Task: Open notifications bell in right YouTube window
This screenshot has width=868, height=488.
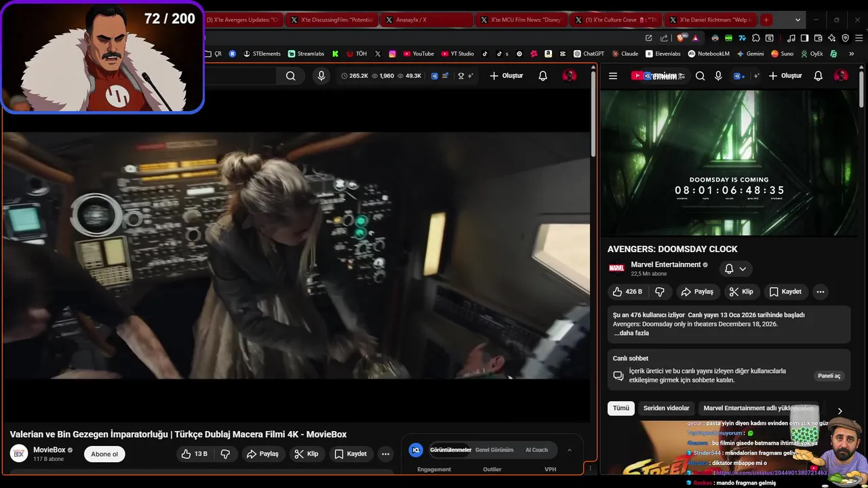Action: click(x=818, y=76)
